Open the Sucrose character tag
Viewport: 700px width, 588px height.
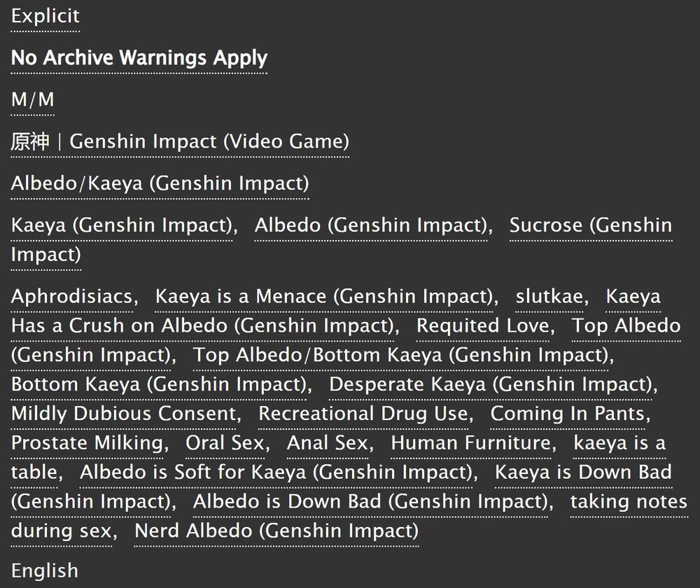(590, 225)
